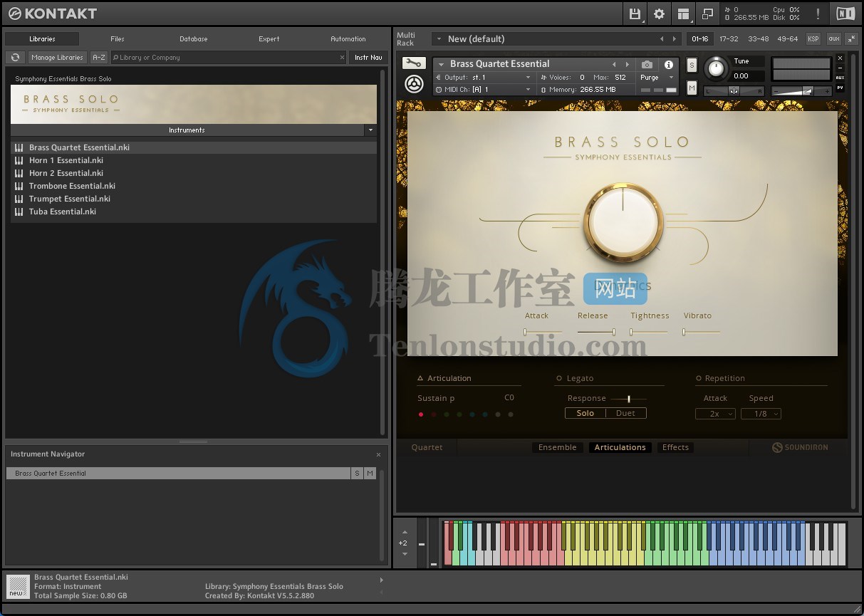Open the MIDI Ch dropdown
864x616 pixels.
point(528,89)
